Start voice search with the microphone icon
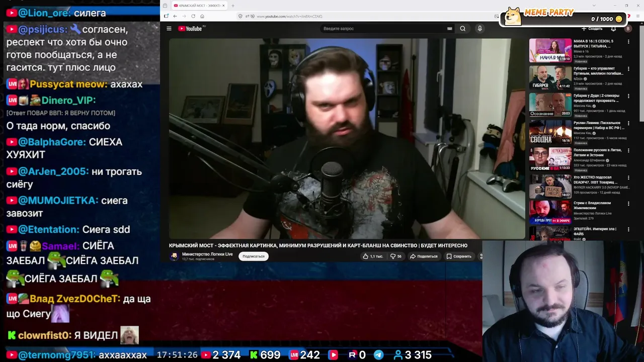This screenshot has height=362, width=644. (x=479, y=29)
